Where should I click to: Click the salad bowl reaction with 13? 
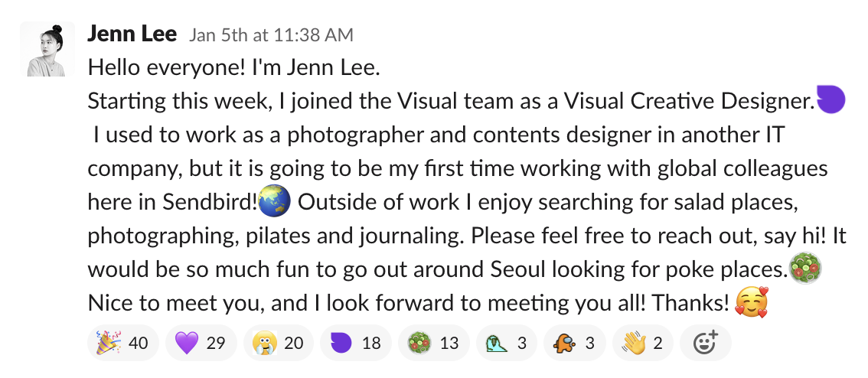(432, 343)
